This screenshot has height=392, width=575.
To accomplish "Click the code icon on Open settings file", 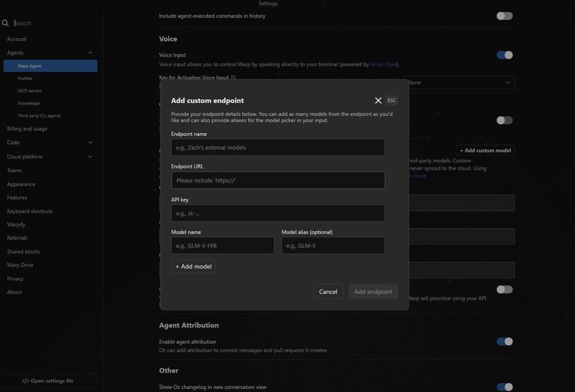I will 25,381.
